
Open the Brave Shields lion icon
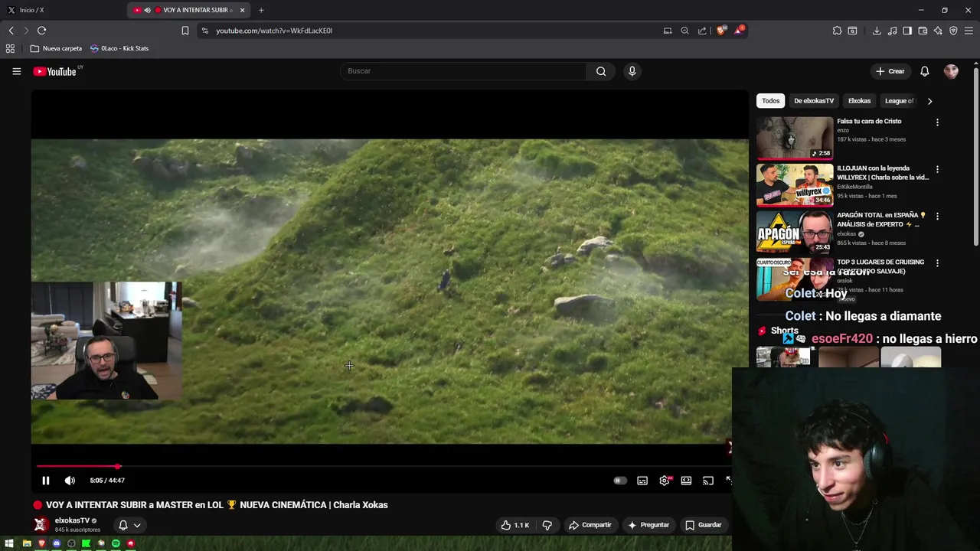pos(721,31)
